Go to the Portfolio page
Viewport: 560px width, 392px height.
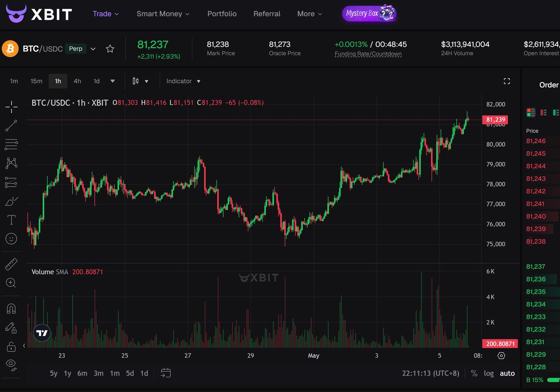point(222,14)
